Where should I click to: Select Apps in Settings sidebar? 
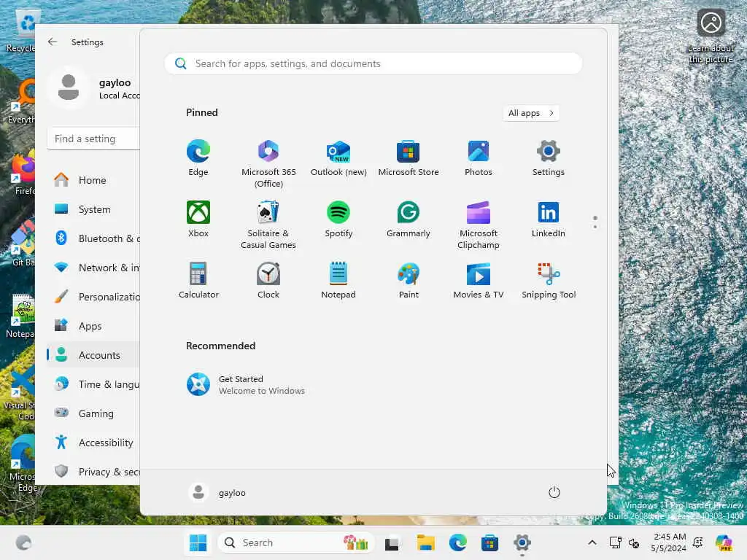(x=93, y=326)
